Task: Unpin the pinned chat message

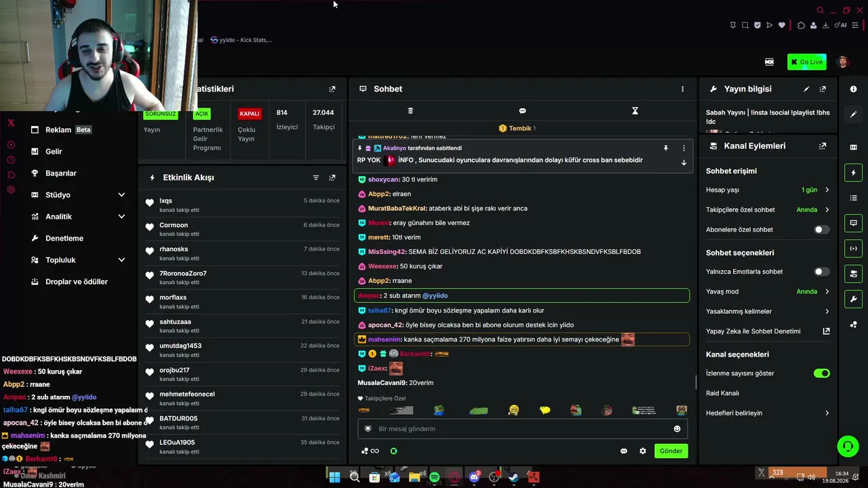Action: click(665, 148)
